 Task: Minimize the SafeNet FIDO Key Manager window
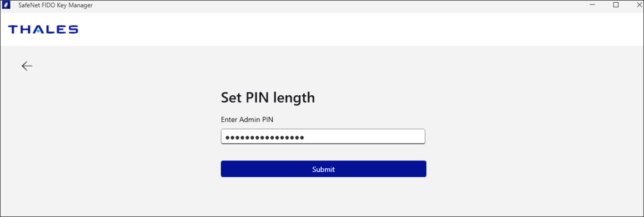[593, 5]
